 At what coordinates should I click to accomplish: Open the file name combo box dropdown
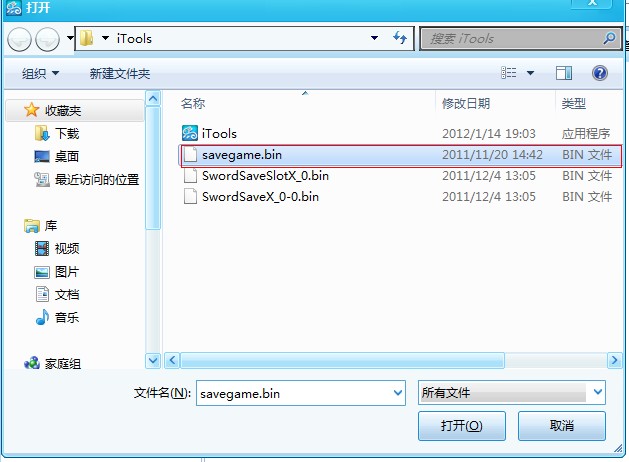tap(397, 393)
